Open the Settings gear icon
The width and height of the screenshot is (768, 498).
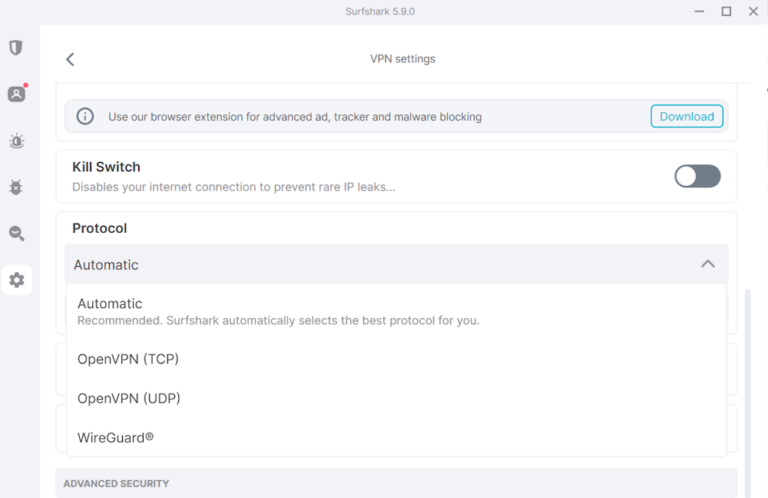click(17, 280)
